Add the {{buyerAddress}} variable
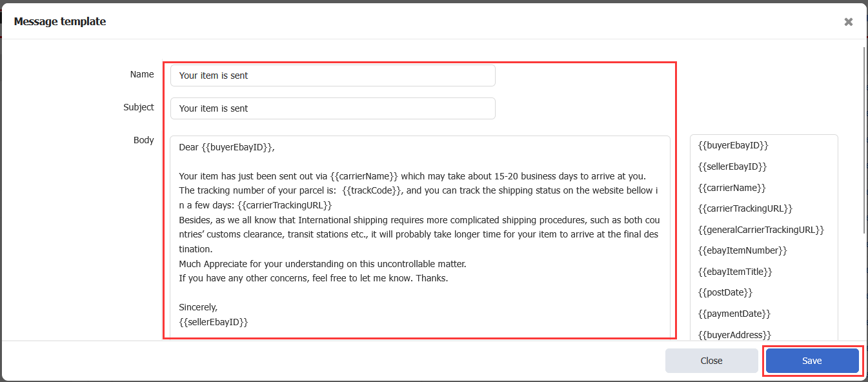 click(734, 334)
